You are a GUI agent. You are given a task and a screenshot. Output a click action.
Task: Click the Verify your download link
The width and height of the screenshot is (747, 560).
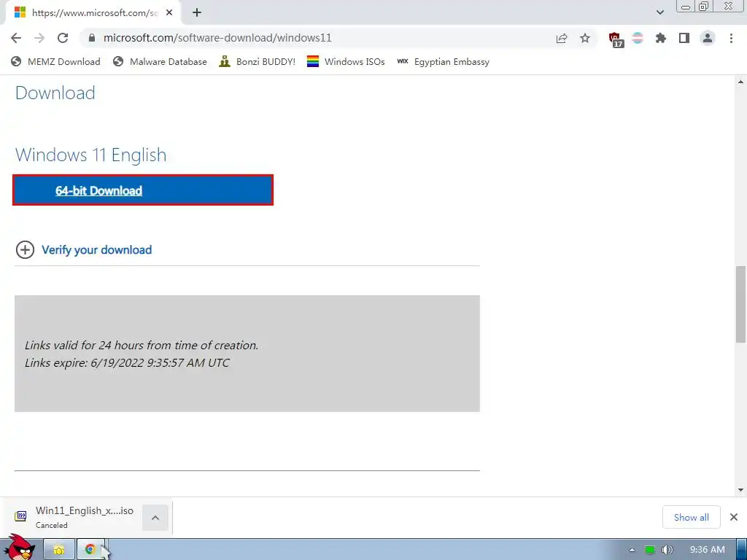pyautogui.click(x=97, y=250)
